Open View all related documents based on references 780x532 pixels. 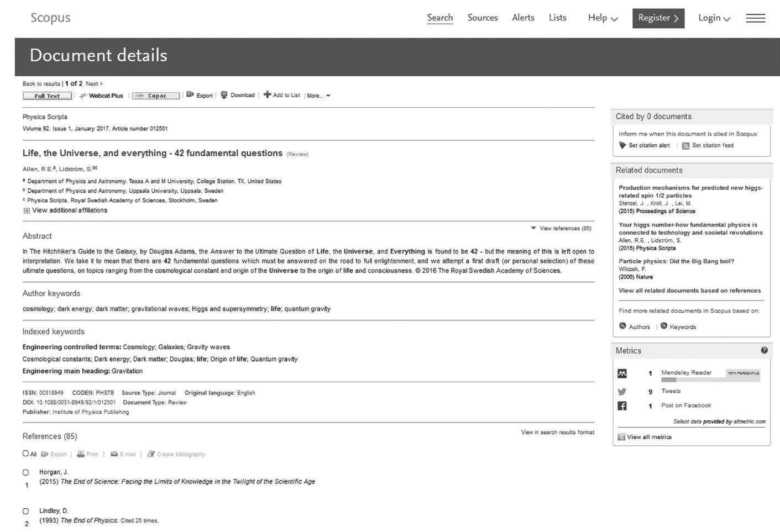pos(689,291)
